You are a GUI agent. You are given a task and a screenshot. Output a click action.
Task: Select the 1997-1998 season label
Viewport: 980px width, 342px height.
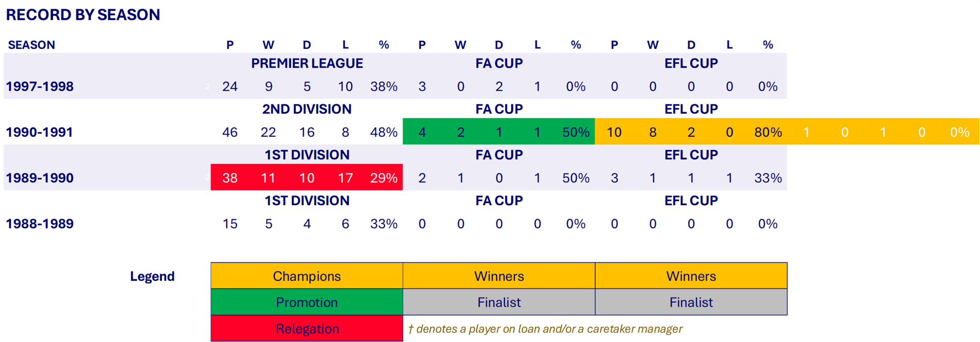pyautogui.click(x=40, y=86)
